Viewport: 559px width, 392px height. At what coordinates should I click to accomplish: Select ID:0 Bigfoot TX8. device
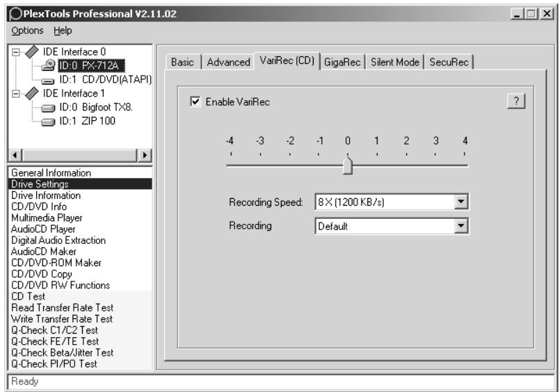(96, 107)
